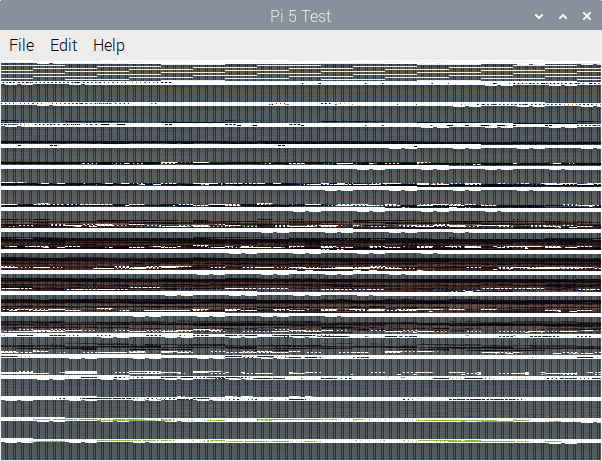
Task: Open the Edit menu
Action: [64, 45]
